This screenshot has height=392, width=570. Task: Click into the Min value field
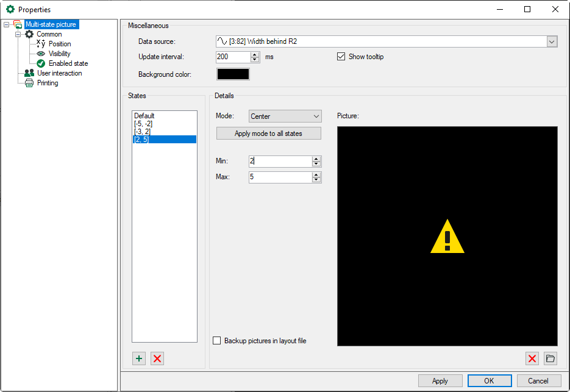coord(280,162)
